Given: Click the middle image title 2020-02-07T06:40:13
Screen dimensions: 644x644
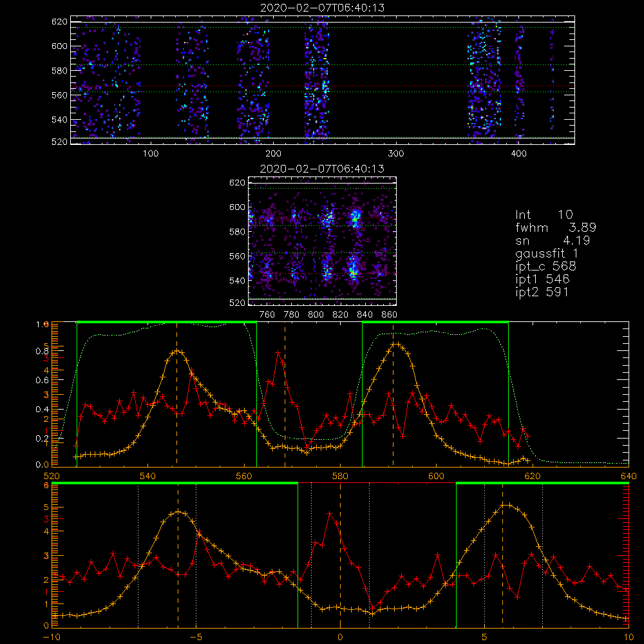Looking at the screenshot, I should (323, 169).
